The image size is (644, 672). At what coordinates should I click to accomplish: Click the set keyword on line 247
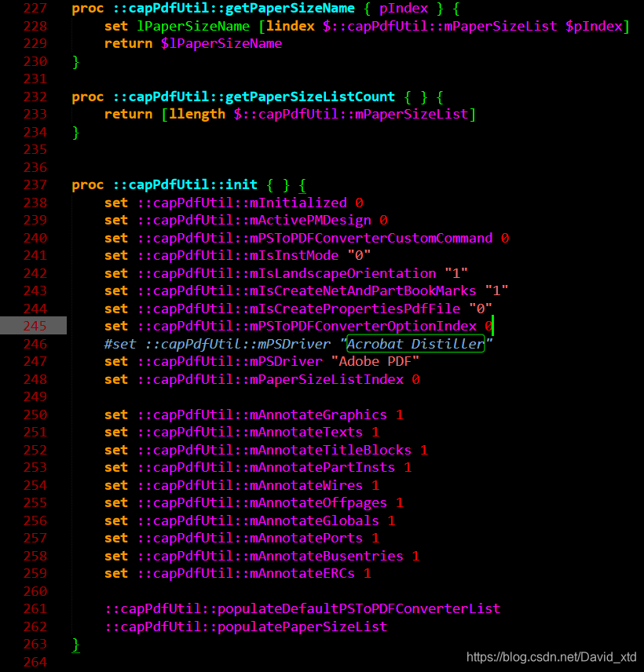(116, 361)
